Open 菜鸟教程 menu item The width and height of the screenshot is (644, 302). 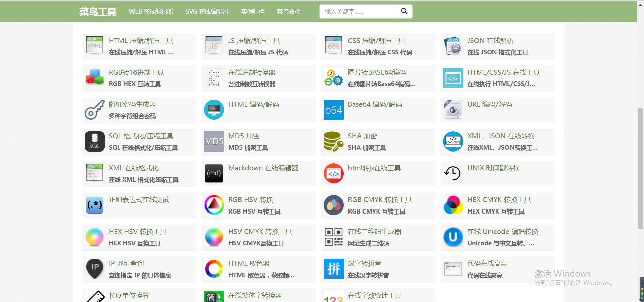tap(289, 12)
